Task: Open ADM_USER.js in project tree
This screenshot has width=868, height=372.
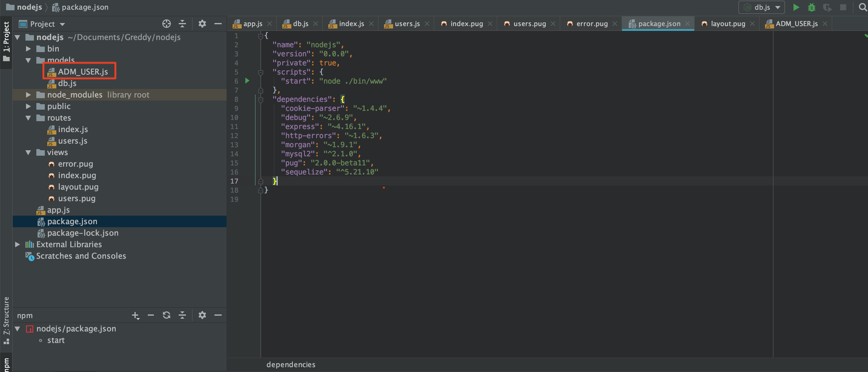Action: tap(83, 72)
